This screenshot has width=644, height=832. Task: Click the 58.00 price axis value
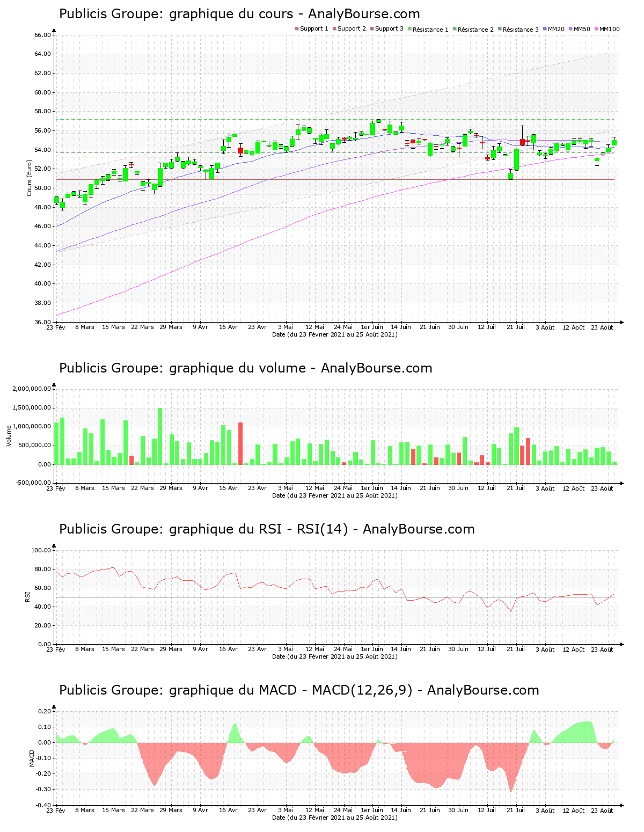[x=42, y=112]
